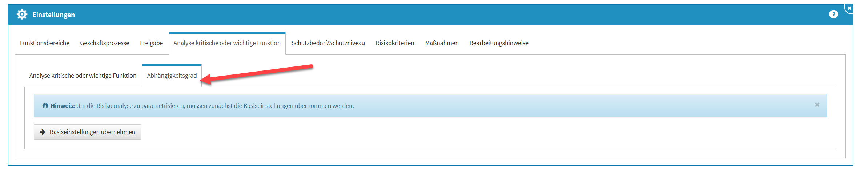
Task: Close the Einstellungen dialog
Action: [849, 8]
